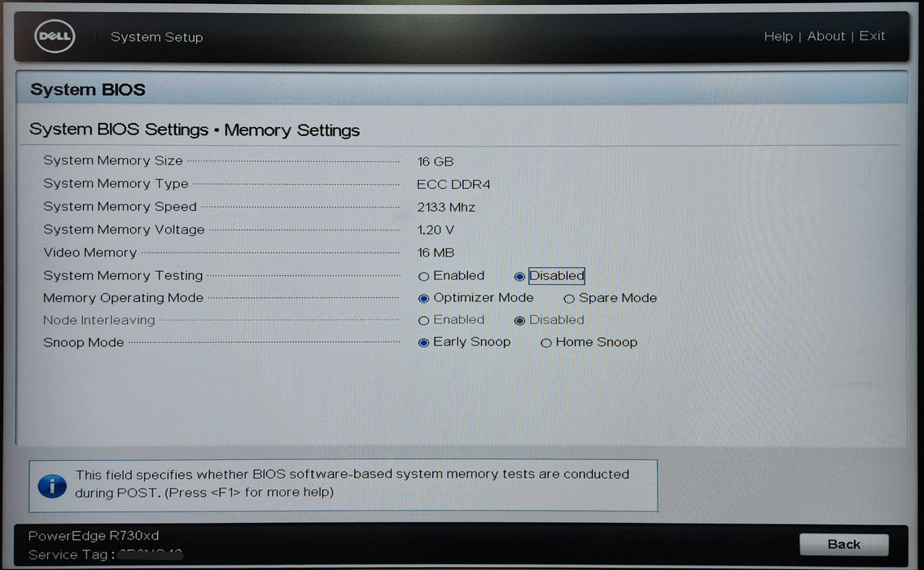The image size is (924, 570).
Task: Click the PowerEdge R730xd model text
Action: [94, 536]
